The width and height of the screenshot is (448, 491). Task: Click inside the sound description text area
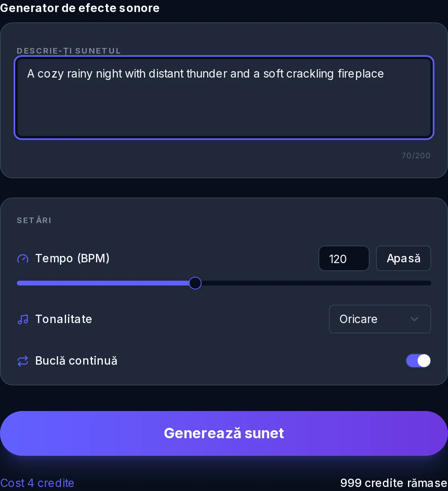coord(224,98)
